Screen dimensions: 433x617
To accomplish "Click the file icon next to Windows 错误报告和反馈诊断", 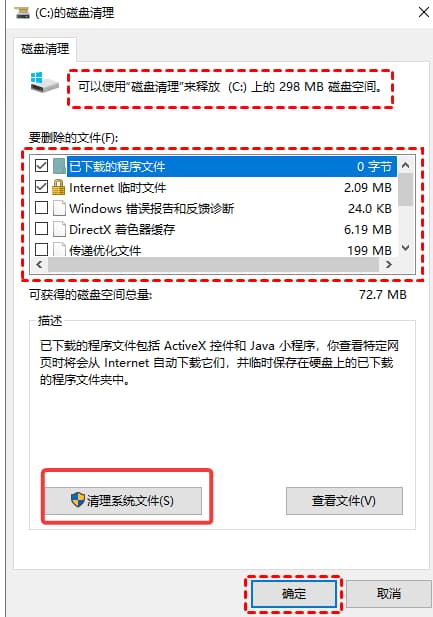I will 59,208.
